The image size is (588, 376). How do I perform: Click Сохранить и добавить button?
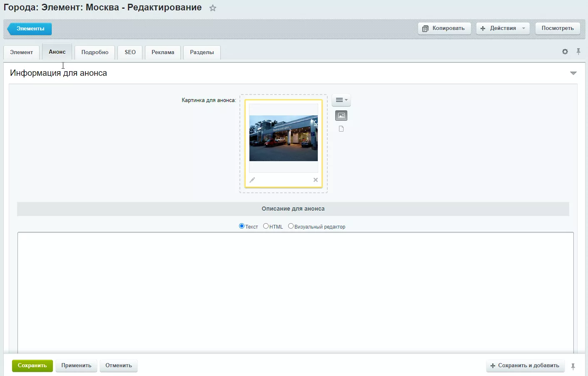pyautogui.click(x=526, y=366)
